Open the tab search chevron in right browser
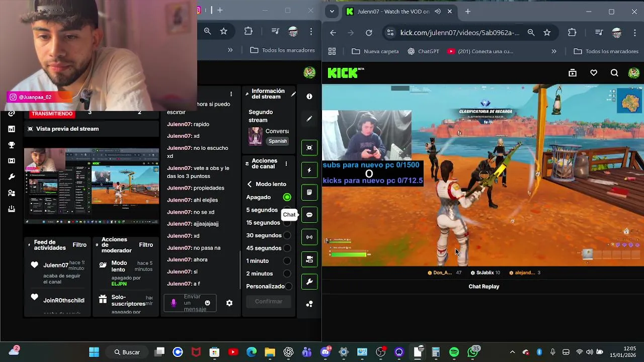The width and height of the screenshot is (644, 362). pyautogui.click(x=331, y=12)
